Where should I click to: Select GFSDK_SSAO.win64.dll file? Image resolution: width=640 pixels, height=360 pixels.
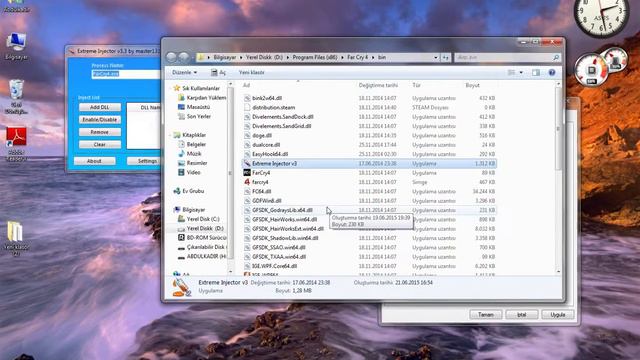279,247
